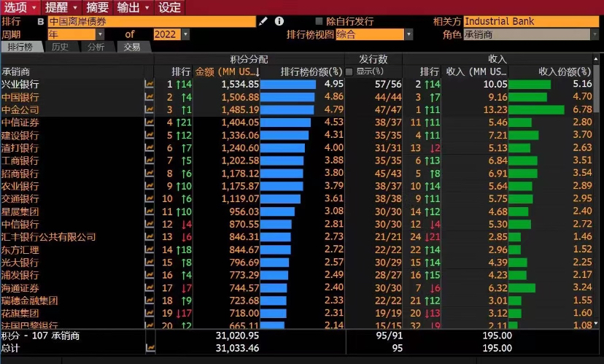This screenshot has width=604, height=364.
Task: Open chart icon for 花旗集团 row
Action: (149, 313)
